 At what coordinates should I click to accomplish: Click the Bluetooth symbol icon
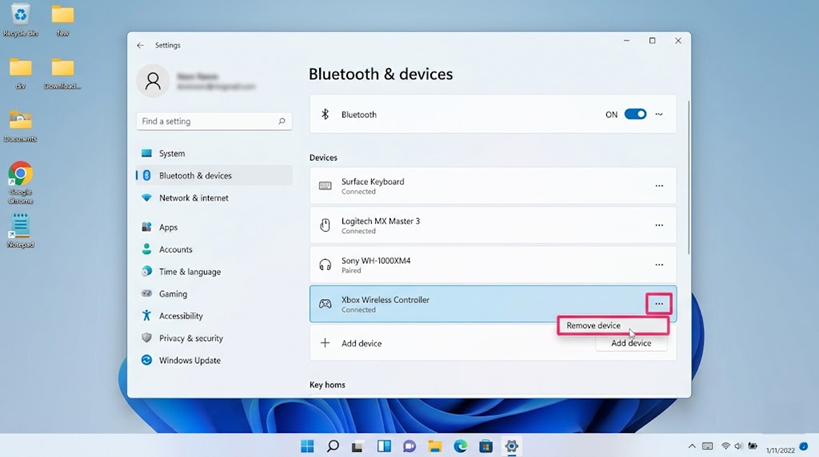point(325,114)
